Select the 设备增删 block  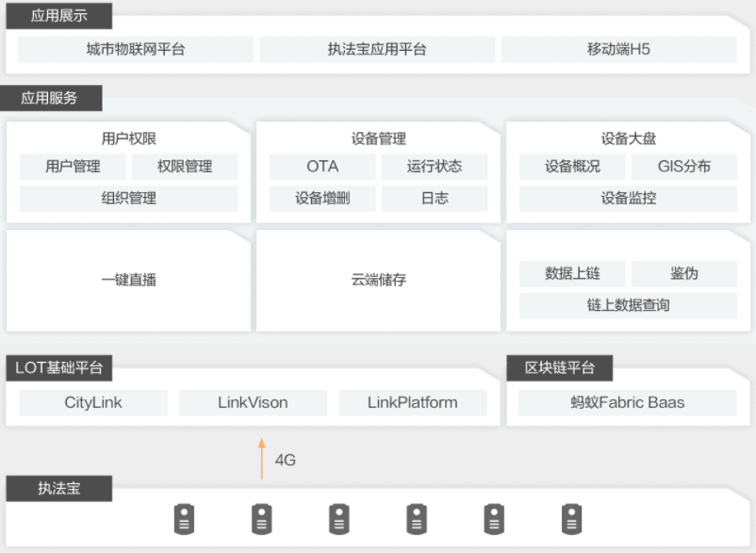(322, 198)
